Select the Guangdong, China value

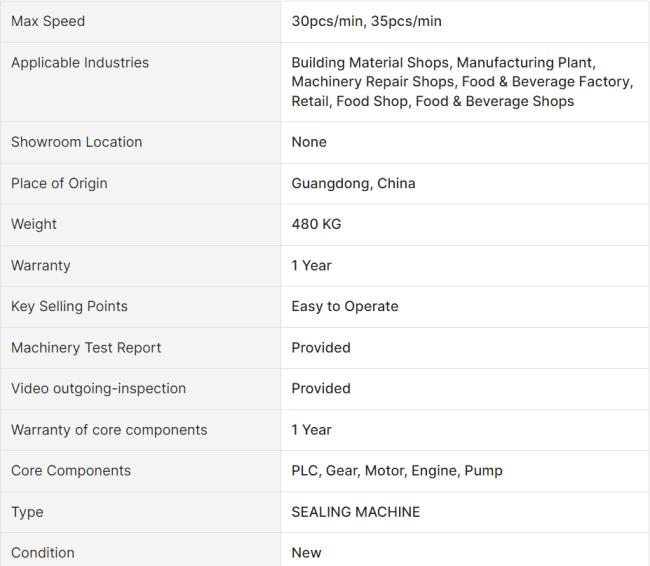(x=353, y=183)
